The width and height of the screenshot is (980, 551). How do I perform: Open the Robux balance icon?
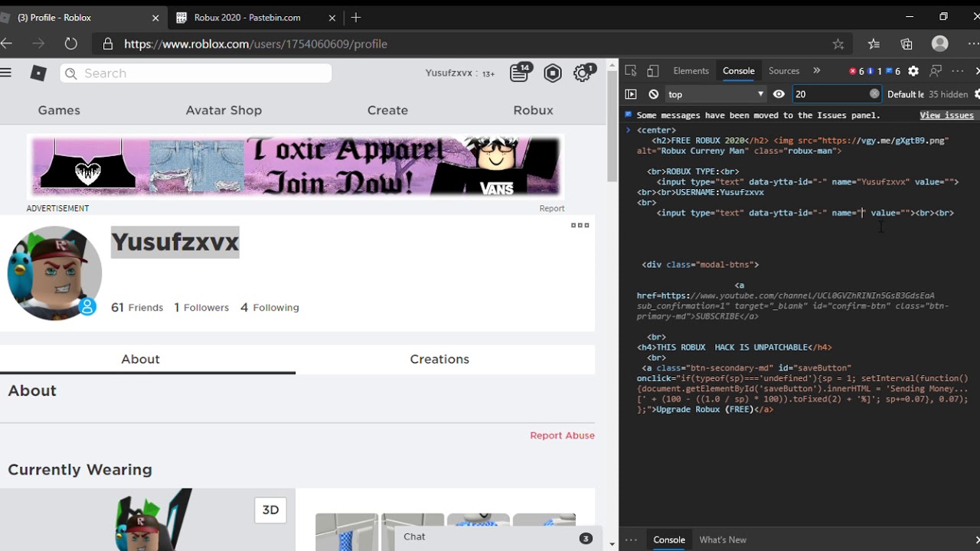553,73
